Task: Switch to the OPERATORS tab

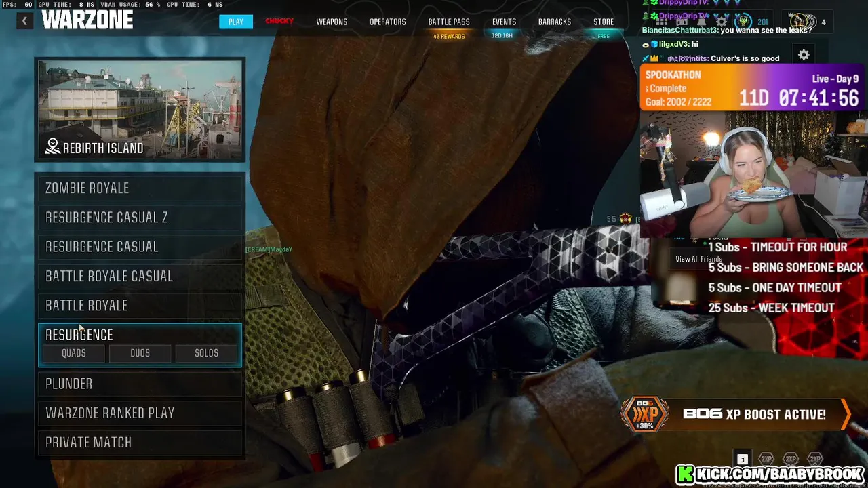Action: tap(388, 22)
